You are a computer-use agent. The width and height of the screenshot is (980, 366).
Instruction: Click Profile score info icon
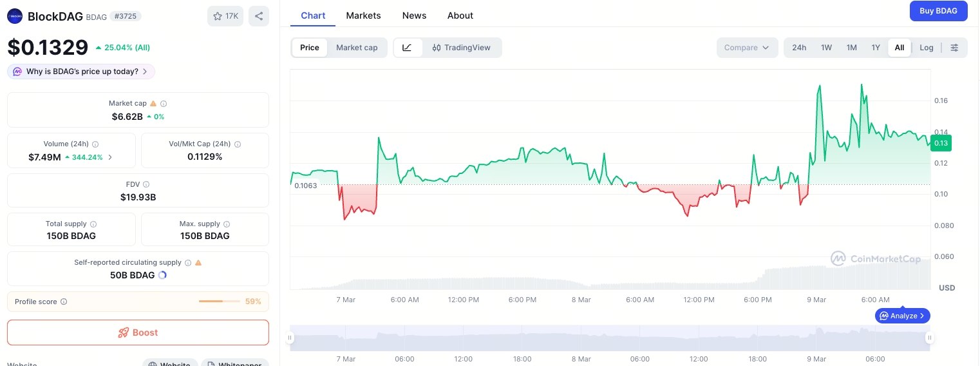[64, 302]
